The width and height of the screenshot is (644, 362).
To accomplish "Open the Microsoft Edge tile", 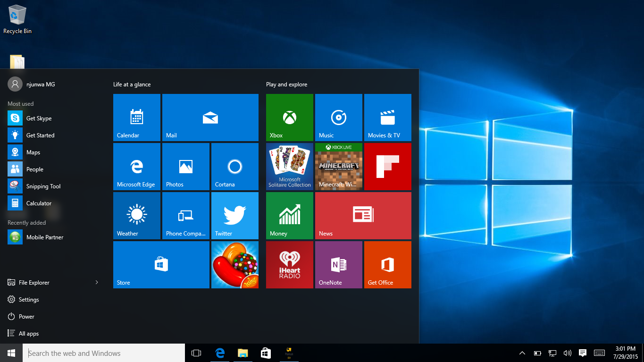I will point(136,166).
